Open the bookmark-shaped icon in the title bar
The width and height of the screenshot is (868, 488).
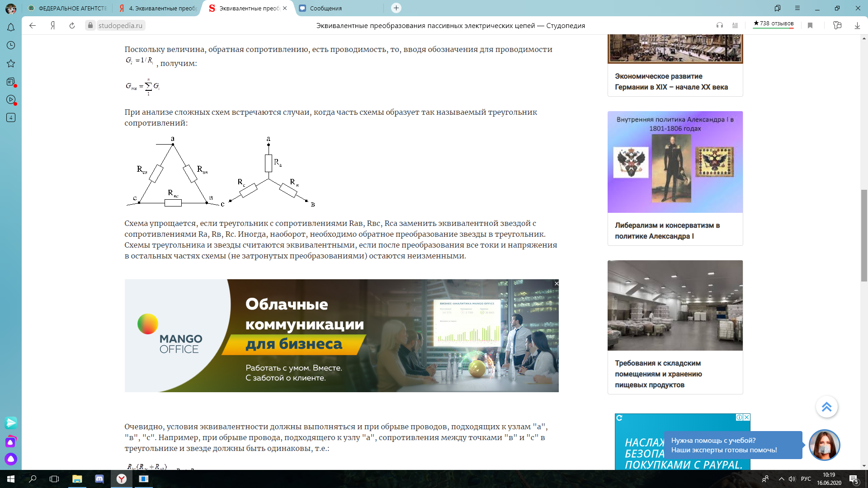pos(778,8)
